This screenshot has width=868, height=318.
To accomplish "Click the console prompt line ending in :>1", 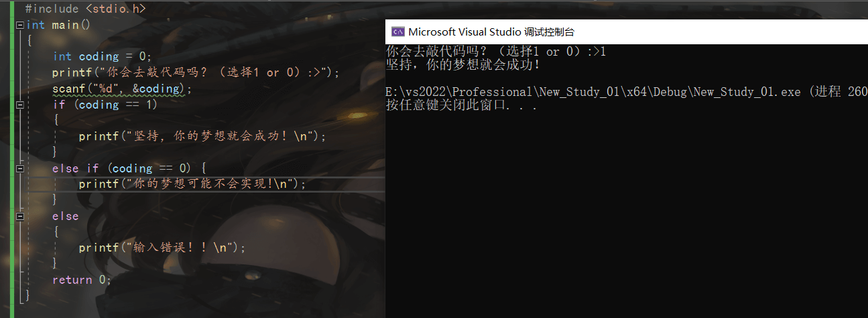I will tap(496, 51).
